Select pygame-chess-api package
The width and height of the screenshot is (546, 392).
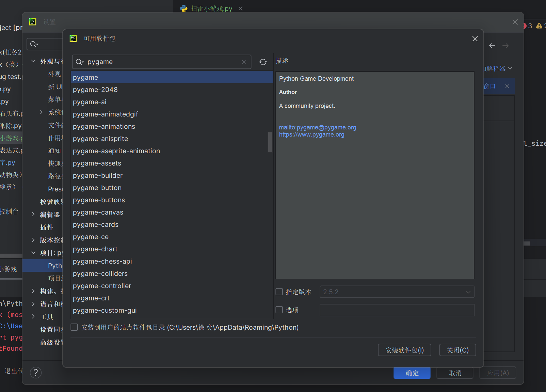[x=172, y=261]
